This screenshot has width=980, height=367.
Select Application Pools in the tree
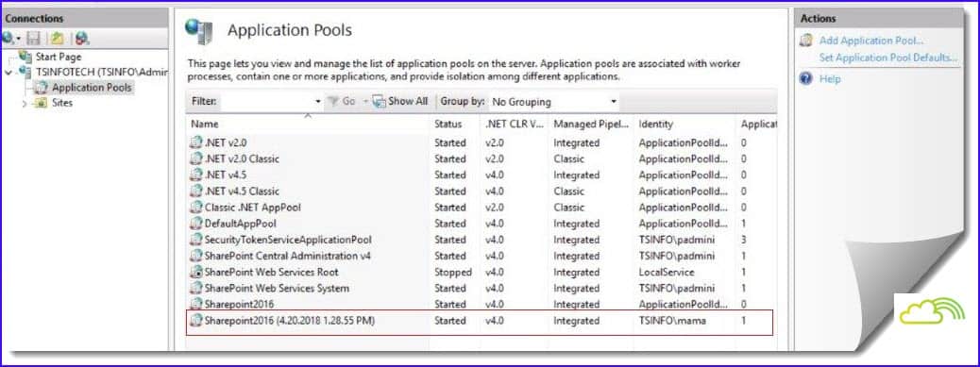[x=92, y=88]
